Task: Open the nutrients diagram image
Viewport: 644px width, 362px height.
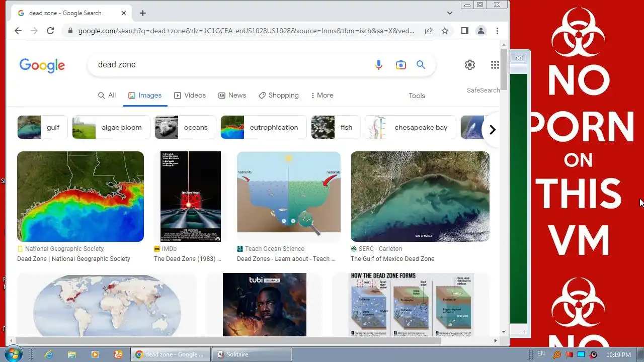Action: 289,197
